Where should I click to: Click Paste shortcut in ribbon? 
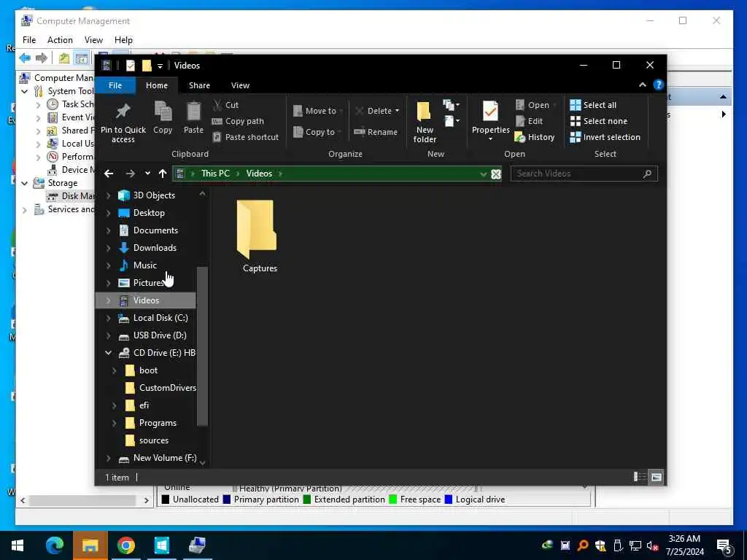(x=245, y=137)
